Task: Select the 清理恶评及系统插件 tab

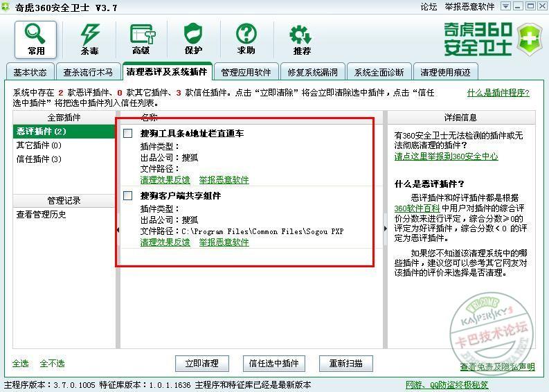Action: [167, 71]
